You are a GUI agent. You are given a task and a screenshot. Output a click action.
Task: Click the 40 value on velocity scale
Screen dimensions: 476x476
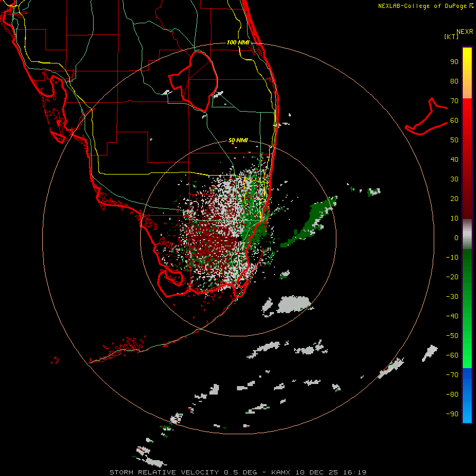point(454,160)
